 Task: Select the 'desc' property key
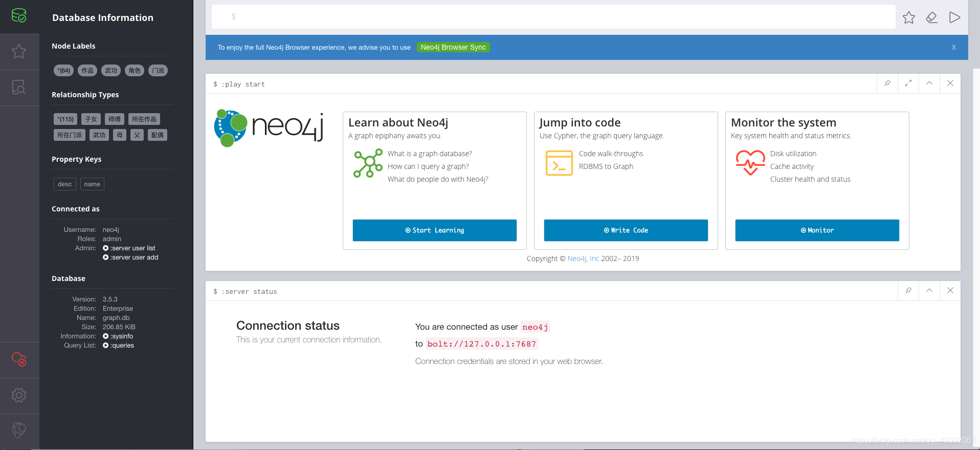click(x=65, y=184)
